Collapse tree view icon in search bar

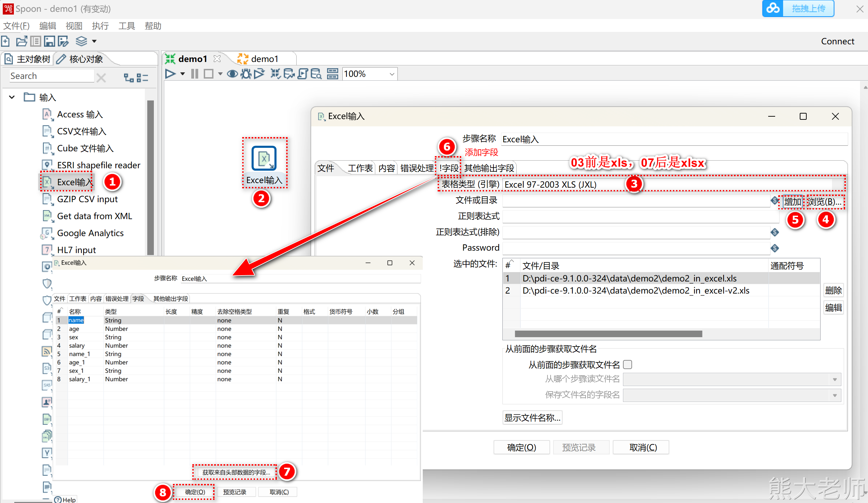142,77
